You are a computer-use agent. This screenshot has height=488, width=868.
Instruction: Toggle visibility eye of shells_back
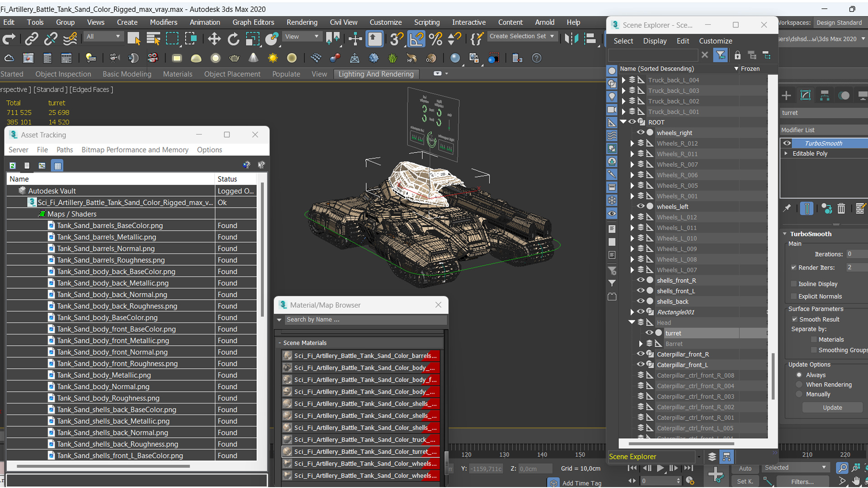(x=641, y=301)
